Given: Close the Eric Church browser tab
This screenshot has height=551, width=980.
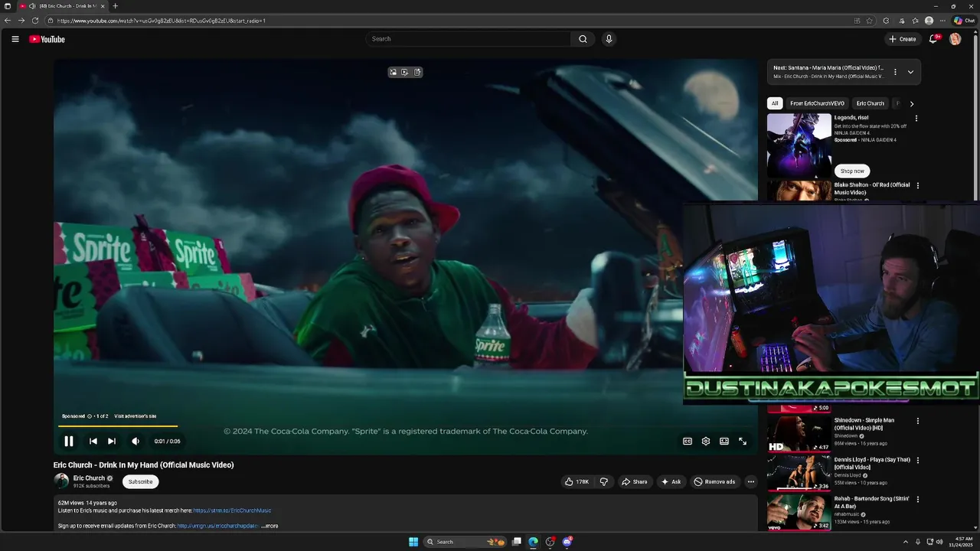Looking at the screenshot, I should [103, 6].
